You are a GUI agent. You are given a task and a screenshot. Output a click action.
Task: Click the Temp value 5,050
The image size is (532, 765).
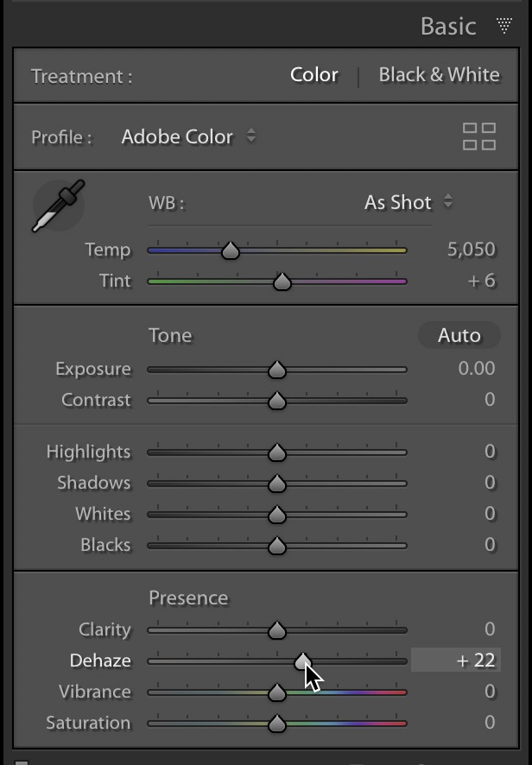pos(471,250)
